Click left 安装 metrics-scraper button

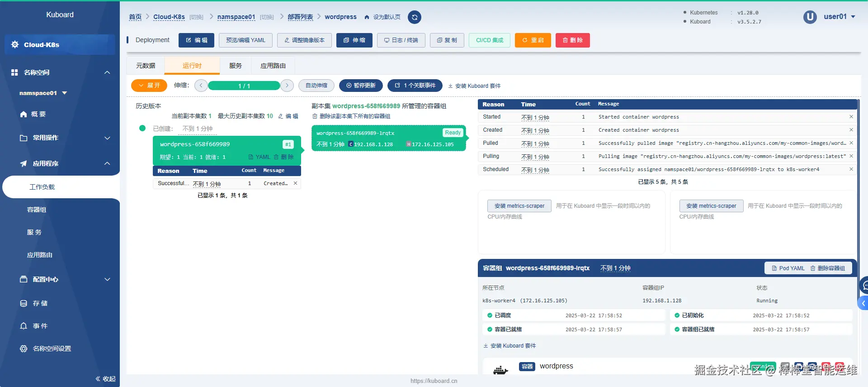coord(519,206)
